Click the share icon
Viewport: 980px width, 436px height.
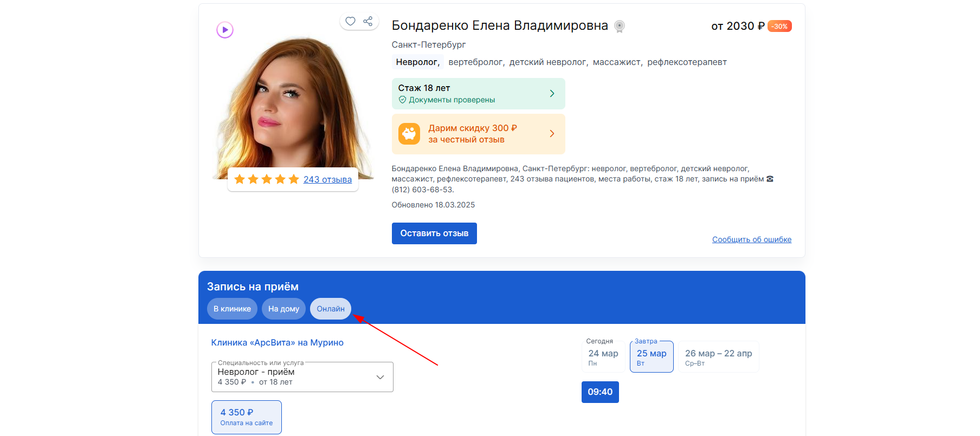(x=368, y=21)
